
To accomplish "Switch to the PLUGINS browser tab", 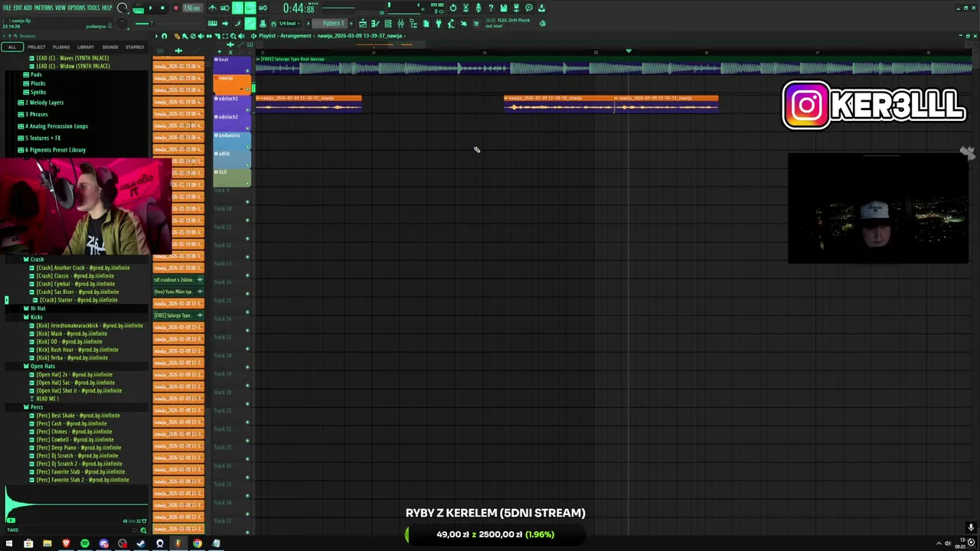I will [x=61, y=47].
